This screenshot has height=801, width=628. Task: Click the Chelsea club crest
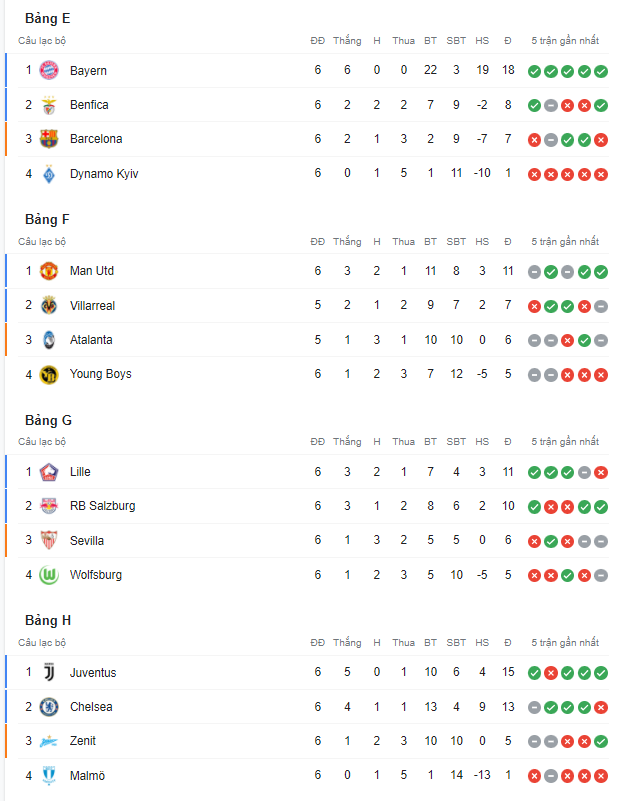tap(49, 707)
